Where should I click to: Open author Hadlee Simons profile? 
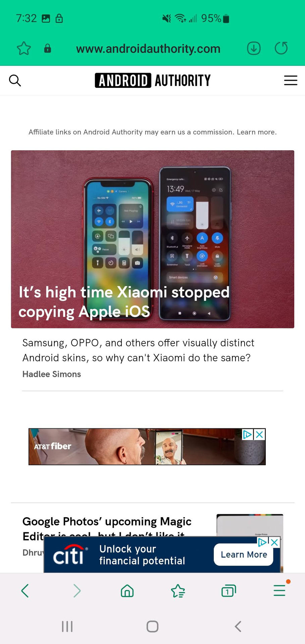pos(52,374)
